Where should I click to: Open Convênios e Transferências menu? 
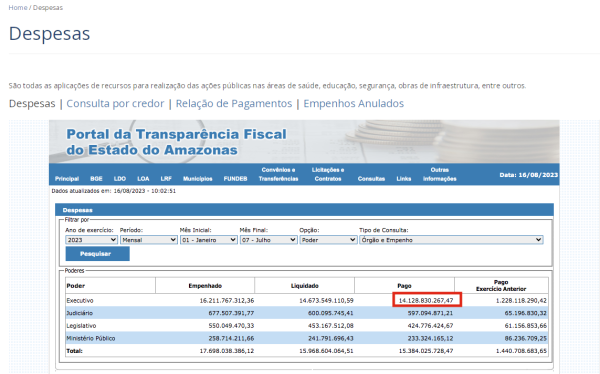pos(278,174)
